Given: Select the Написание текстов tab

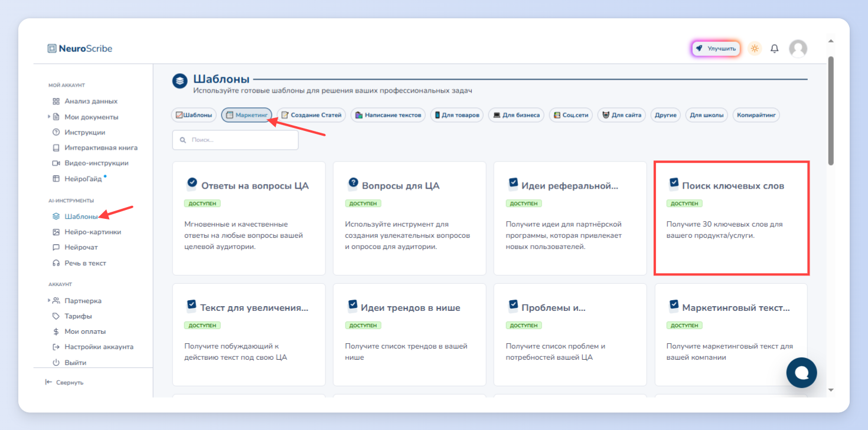Looking at the screenshot, I should point(388,115).
